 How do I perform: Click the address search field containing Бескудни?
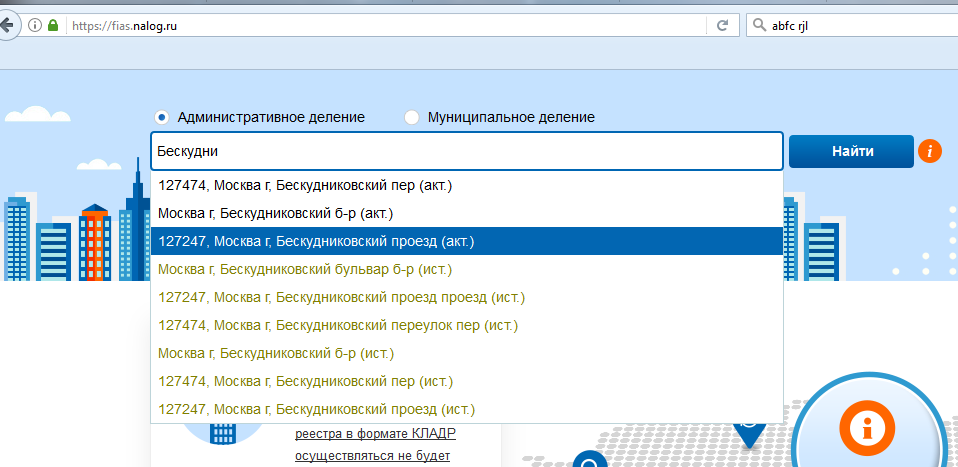(x=465, y=152)
